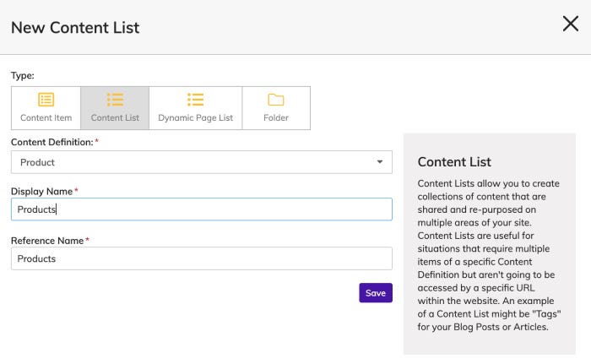Click the "New Content List" dialog title
The image size is (591, 364).
point(75,27)
